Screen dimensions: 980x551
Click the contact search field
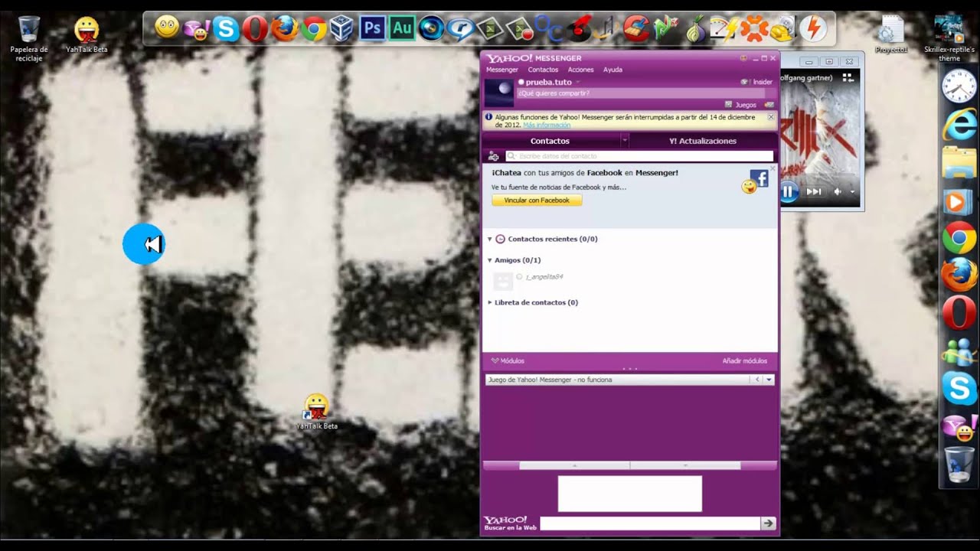click(639, 156)
